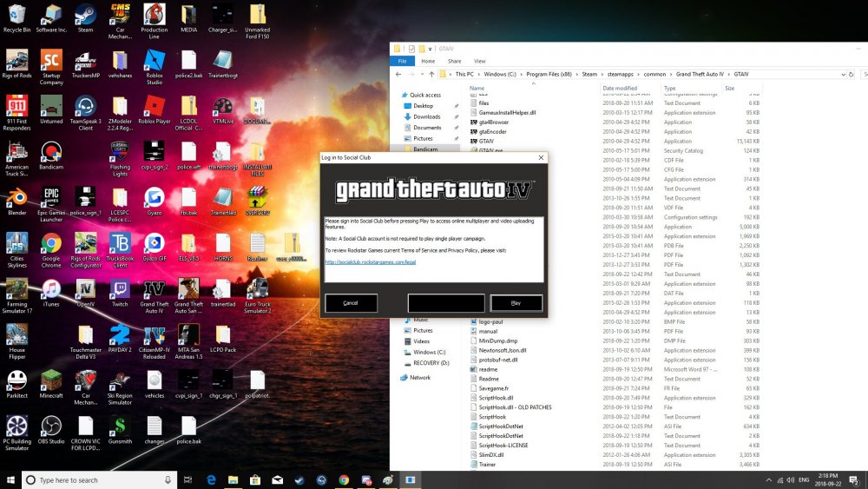
Task: Open the Steam desktop shortcut
Action: (x=85, y=18)
